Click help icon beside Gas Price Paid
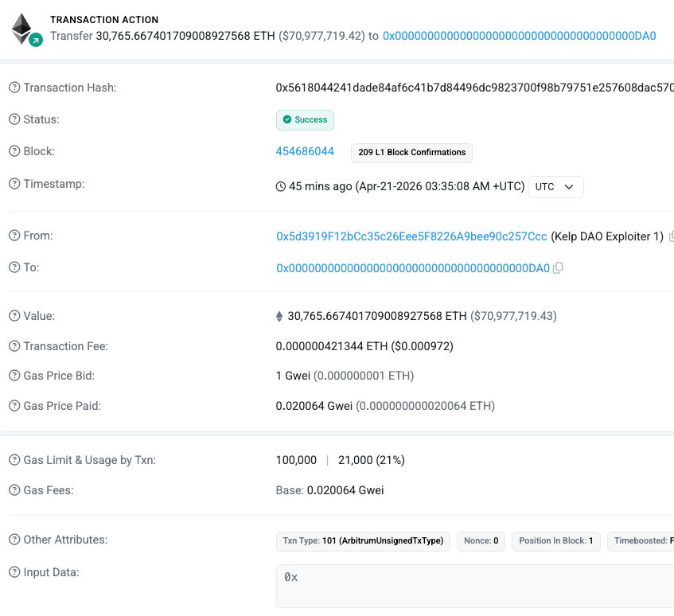674x616 pixels. [x=14, y=405]
